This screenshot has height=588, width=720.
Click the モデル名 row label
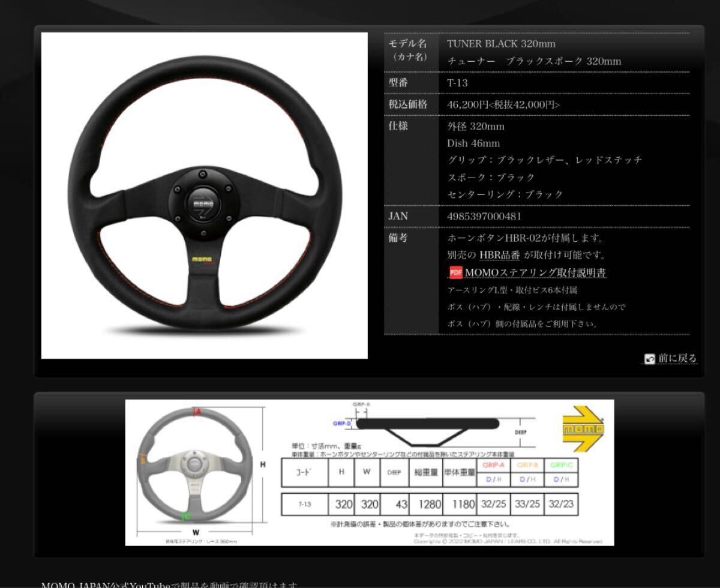[408, 44]
